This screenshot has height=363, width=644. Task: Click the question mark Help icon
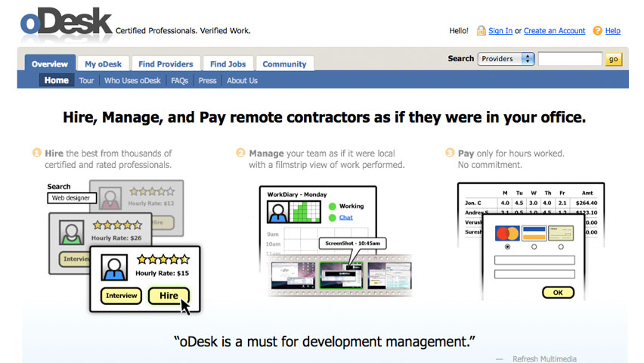598,31
